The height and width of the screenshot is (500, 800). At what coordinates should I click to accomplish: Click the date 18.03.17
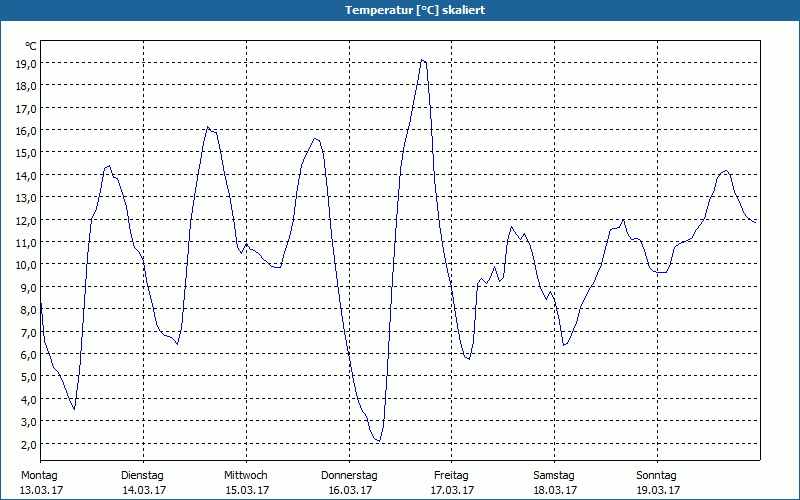tap(555, 490)
